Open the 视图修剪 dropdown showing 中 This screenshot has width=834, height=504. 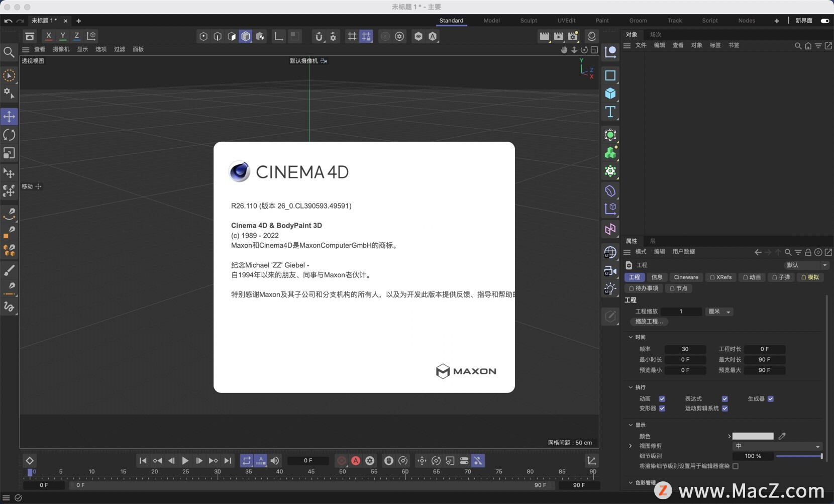point(777,446)
